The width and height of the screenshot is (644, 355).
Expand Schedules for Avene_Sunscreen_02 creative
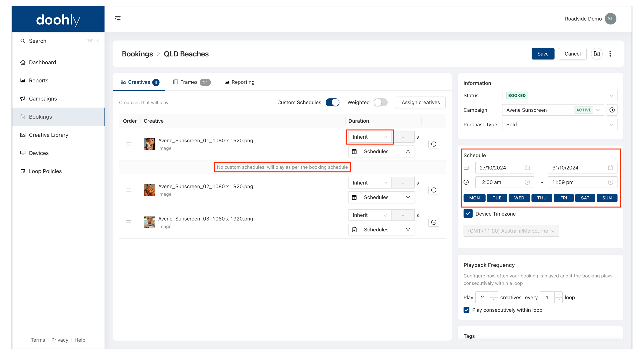(x=407, y=197)
